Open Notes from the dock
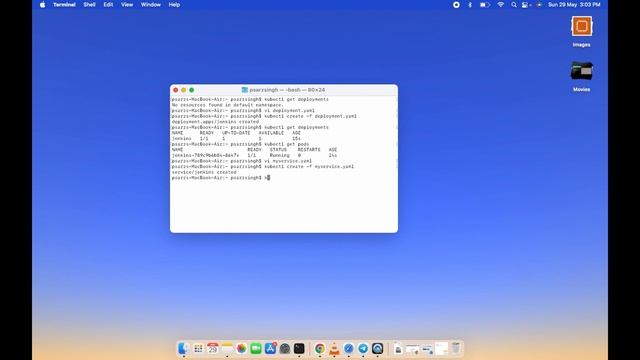The height and width of the screenshot is (360, 640). 227,349
